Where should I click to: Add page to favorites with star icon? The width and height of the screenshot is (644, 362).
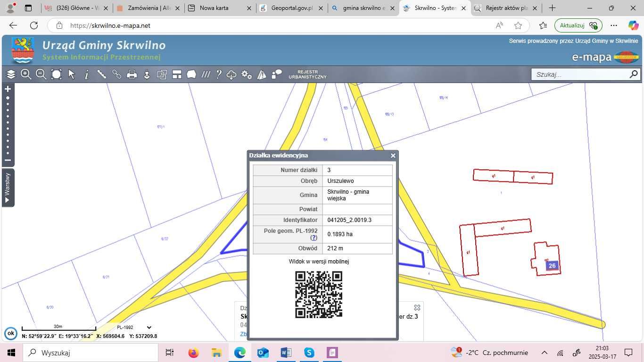tap(518, 25)
